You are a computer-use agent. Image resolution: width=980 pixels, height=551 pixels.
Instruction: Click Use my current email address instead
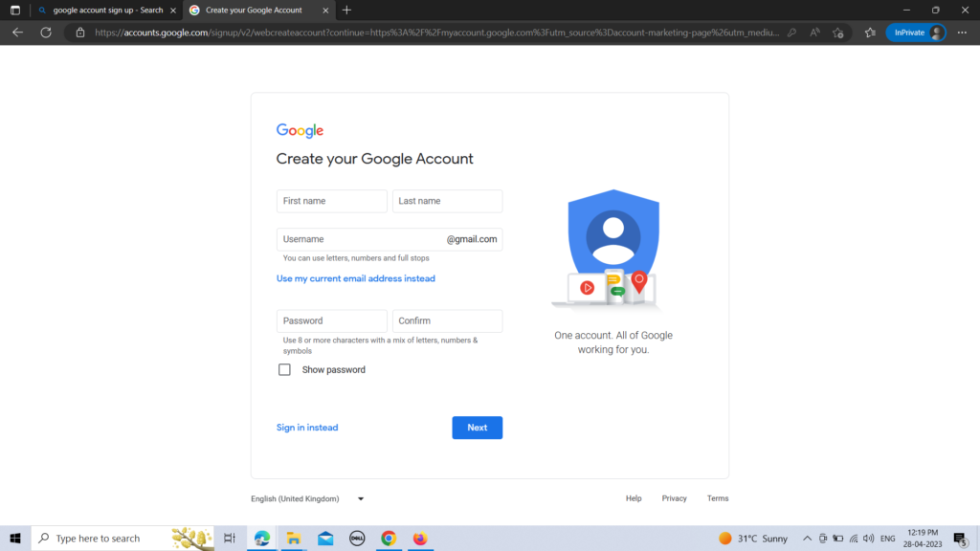pos(355,278)
